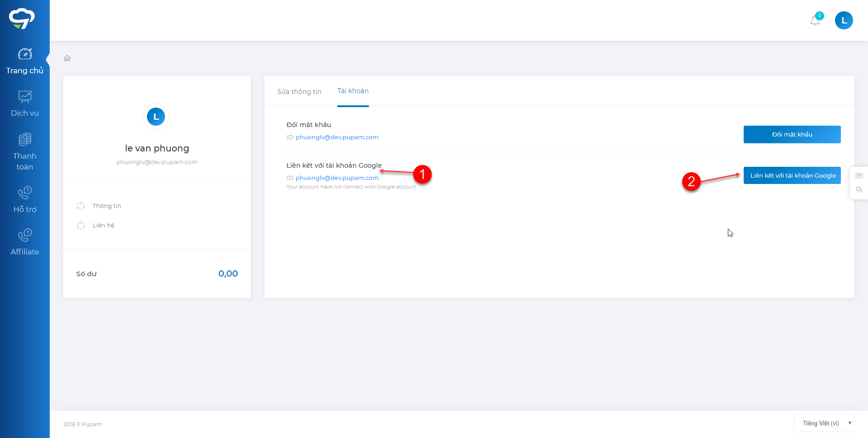868x438 pixels.
Task: Click the Đổi mật khẩu button
Action: coord(792,134)
